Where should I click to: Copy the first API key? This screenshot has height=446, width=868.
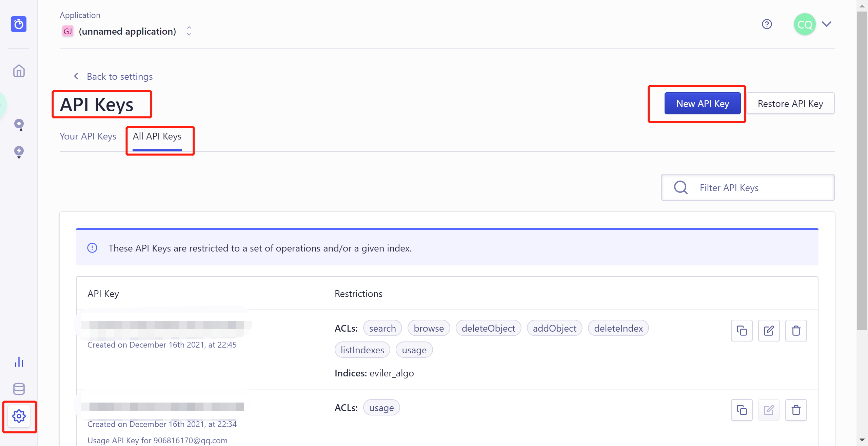point(742,330)
